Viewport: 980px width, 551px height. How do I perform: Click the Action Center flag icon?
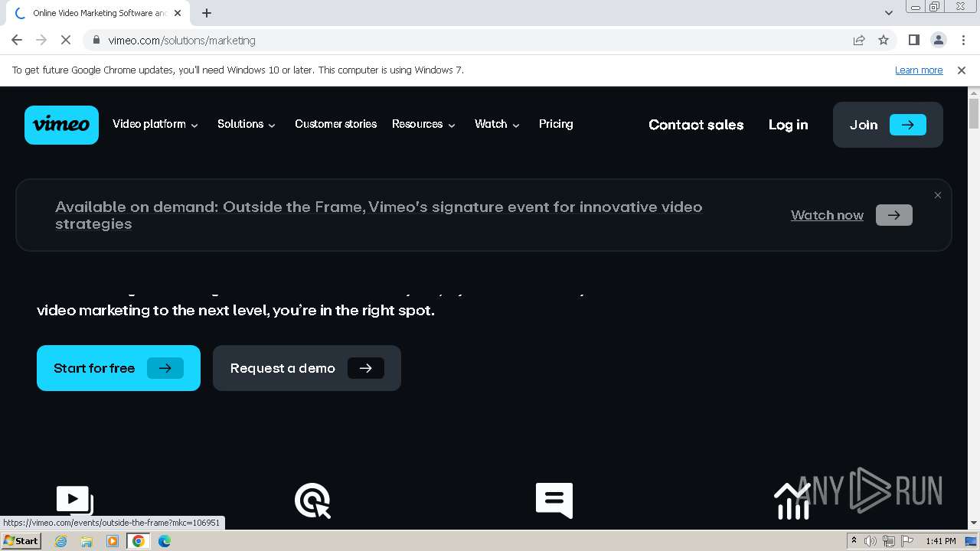(x=907, y=541)
